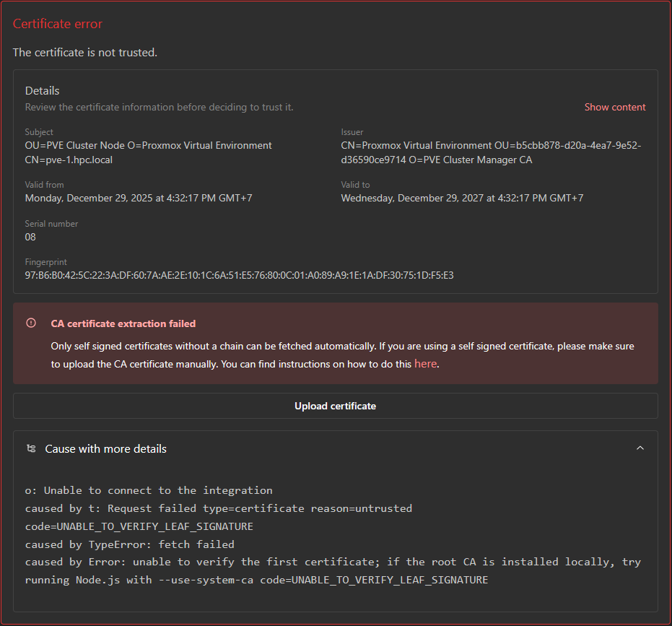Click the 'Only self signed certificates' warning text

point(342,355)
